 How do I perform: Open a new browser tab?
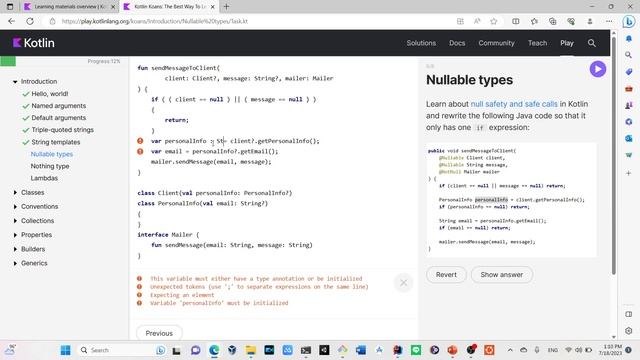pos(227,7)
